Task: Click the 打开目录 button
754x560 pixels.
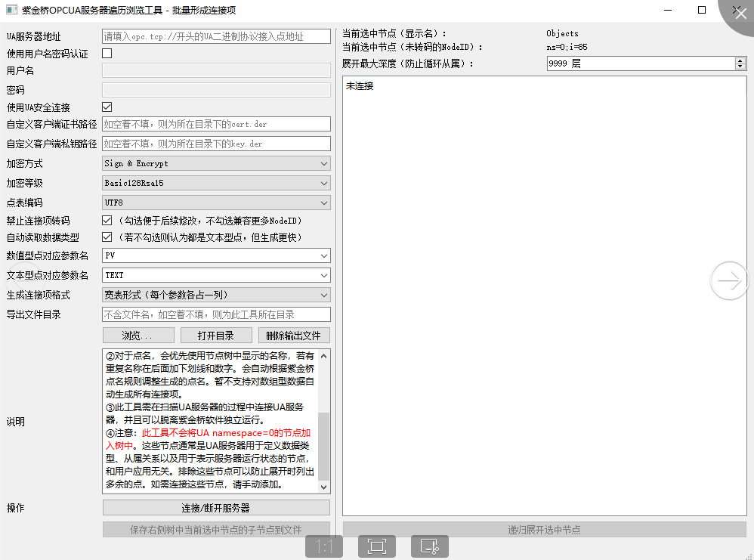Action: point(216,336)
